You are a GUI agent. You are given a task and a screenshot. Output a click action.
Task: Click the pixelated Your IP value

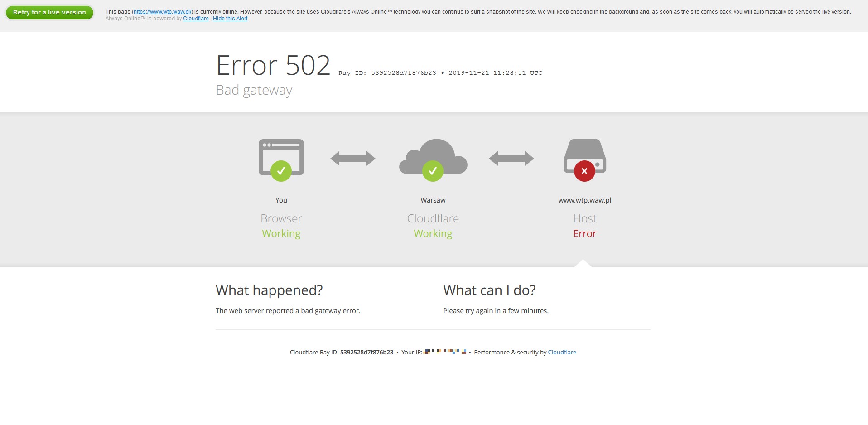tap(445, 352)
